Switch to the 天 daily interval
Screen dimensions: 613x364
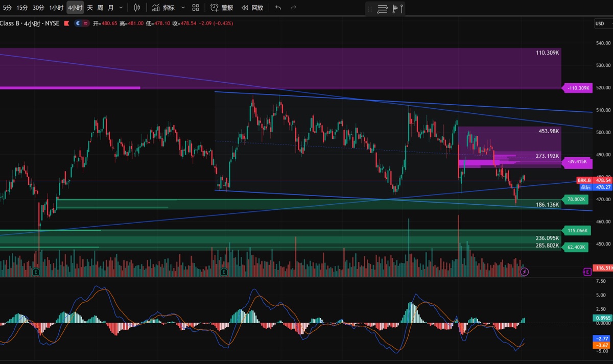90,8
